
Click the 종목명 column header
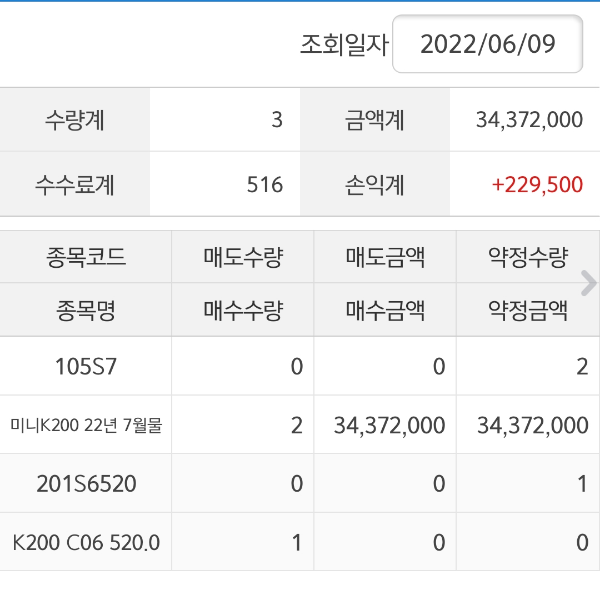pos(86,311)
